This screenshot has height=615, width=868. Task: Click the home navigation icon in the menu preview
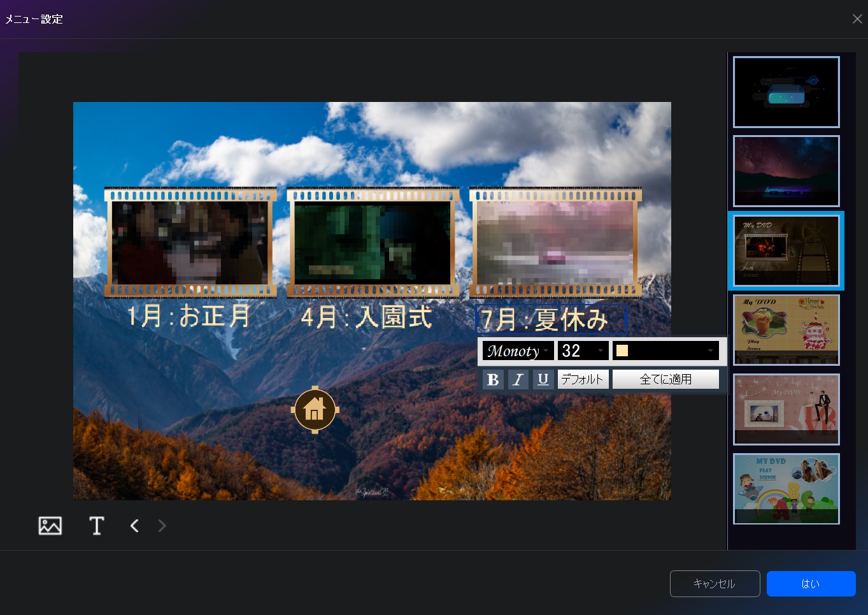315,409
